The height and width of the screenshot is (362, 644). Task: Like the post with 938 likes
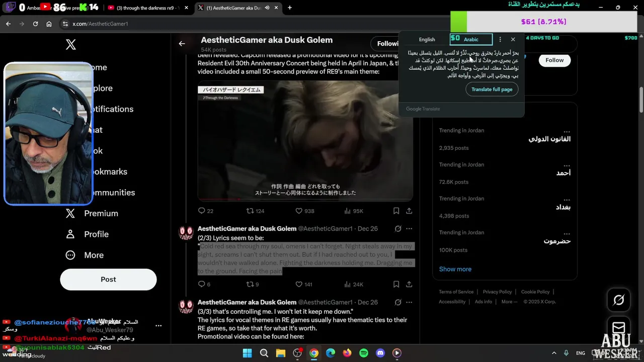[x=304, y=211]
